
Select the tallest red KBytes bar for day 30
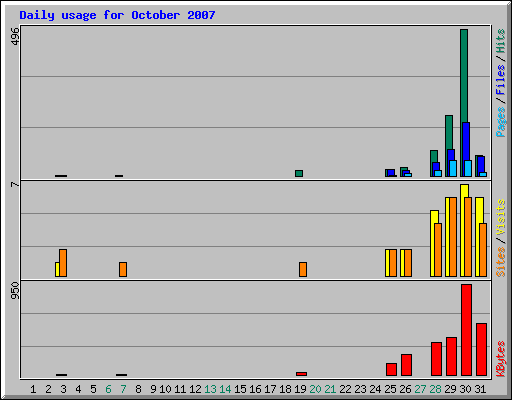pyautogui.click(x=466, y=330)
